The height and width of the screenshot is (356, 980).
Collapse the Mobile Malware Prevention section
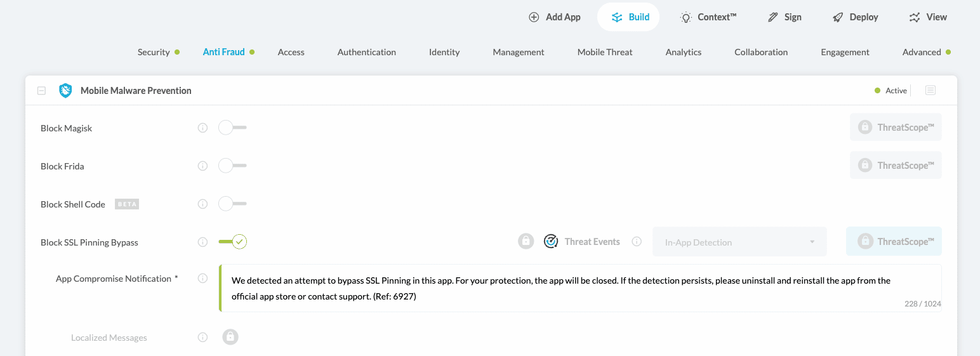coord(41,91)
